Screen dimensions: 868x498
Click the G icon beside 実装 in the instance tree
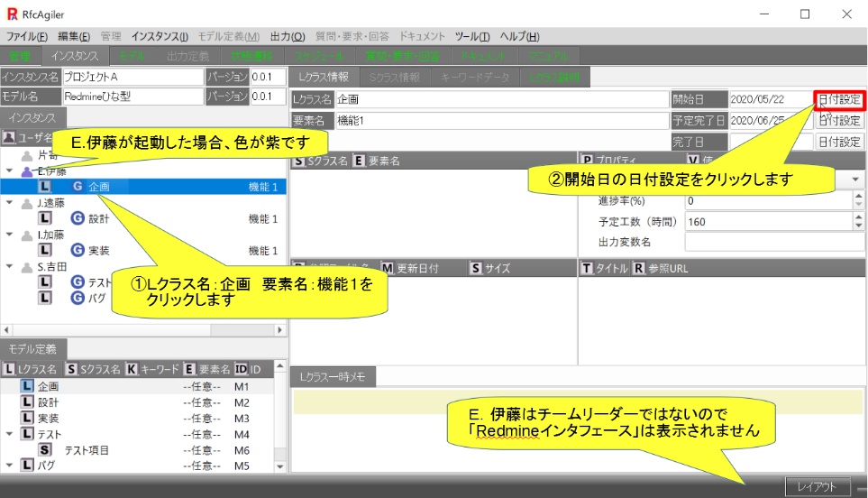[x=78, y=251]
